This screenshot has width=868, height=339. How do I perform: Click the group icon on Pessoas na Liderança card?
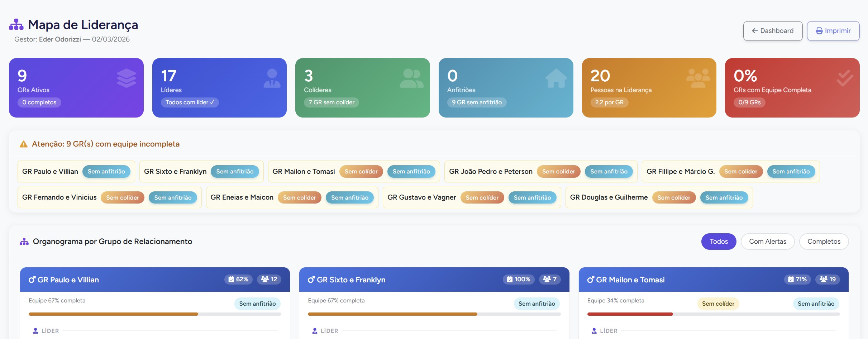(x=698, y=78)
